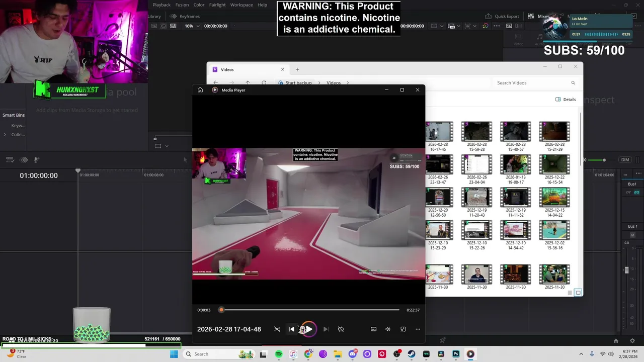This screenshot has height=362, width=644.
Task: Switch File Explorer to large thumbnails view
Action: click(x=579, y=293)
